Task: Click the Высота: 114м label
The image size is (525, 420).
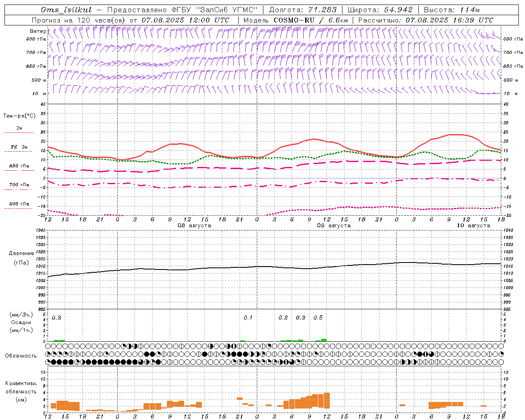Action: (452, 10)
